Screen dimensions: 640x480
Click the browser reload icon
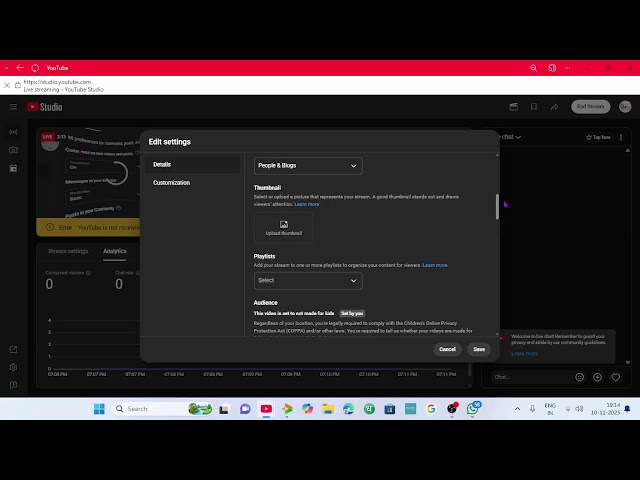click(x=35, y=68)
